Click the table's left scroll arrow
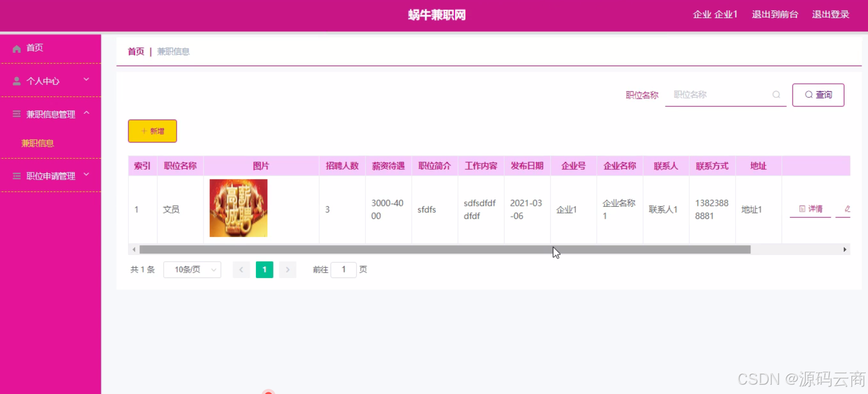 click(x=134, y=250)
